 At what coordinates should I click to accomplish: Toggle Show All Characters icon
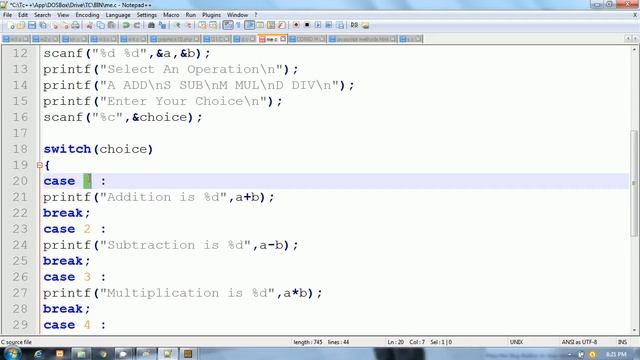point(239,25)
